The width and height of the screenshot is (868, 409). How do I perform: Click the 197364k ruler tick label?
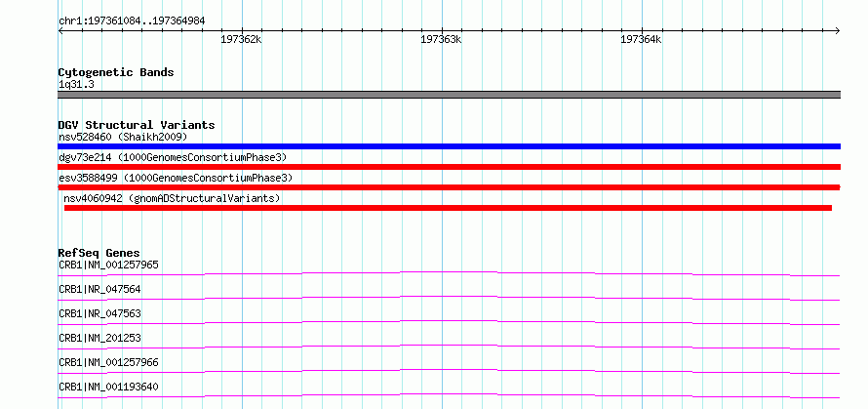tap(641, 40)
